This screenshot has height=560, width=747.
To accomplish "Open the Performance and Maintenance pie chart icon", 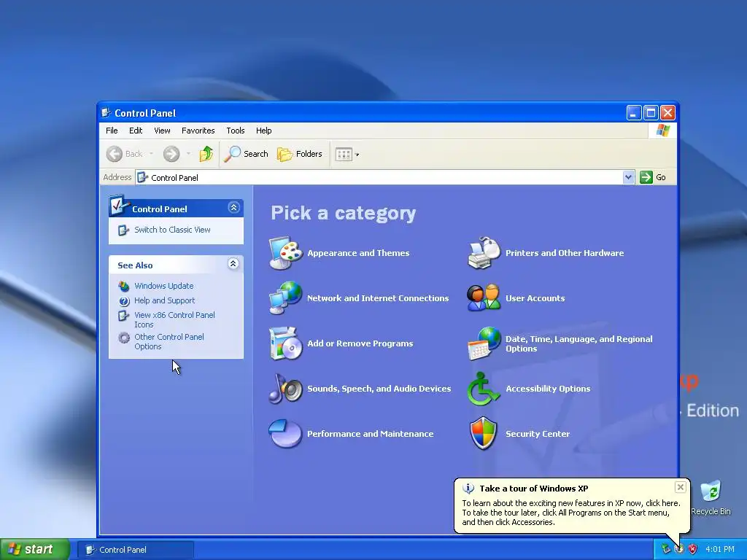I will [x=285, y=434].
